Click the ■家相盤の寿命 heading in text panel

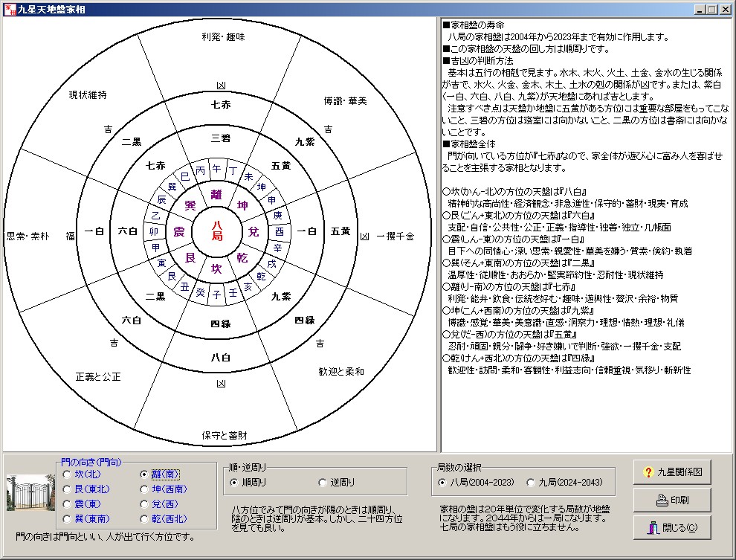(474, 25)
